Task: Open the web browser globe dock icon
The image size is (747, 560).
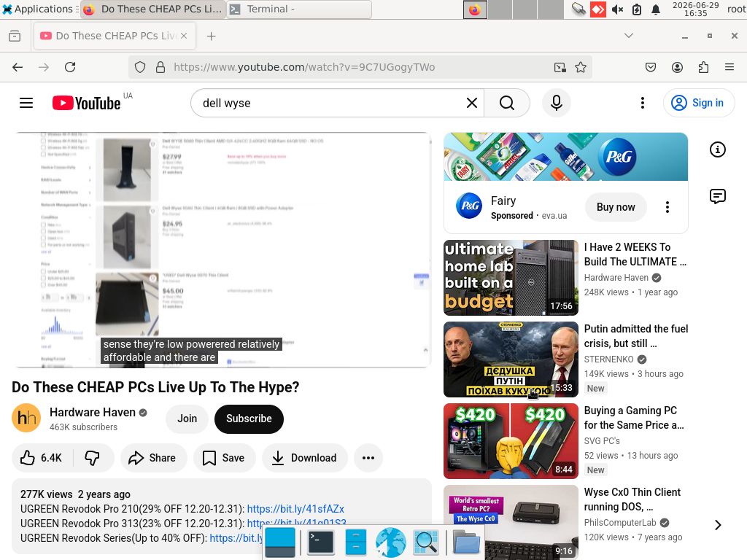Action: point(391,542)
